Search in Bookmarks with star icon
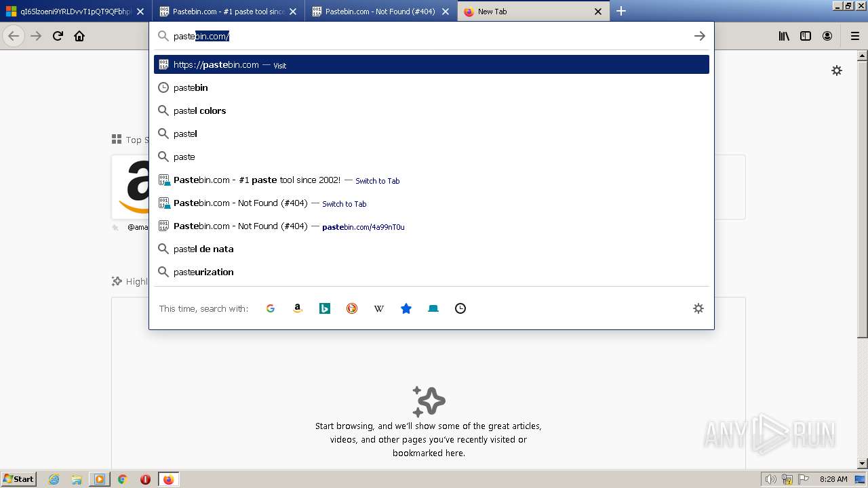 tap(406, 308)
